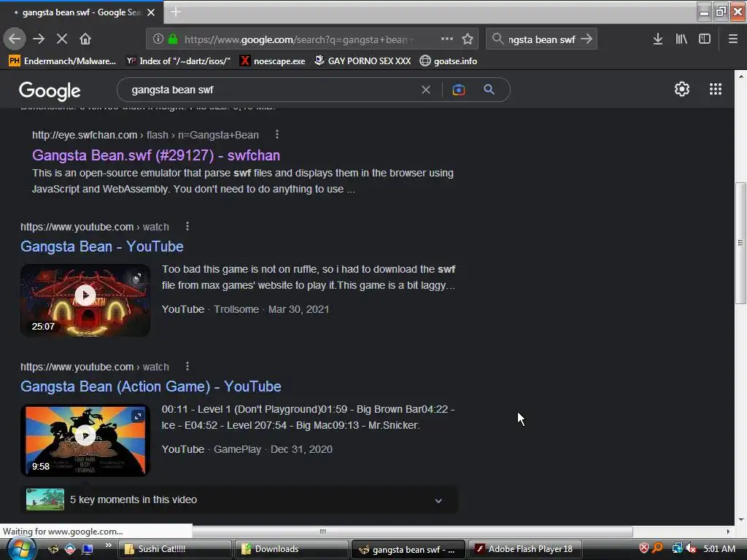Click gangsta bean swf taskbar button
Viewport: 747px width, 560px height.
tap(409, 549)
